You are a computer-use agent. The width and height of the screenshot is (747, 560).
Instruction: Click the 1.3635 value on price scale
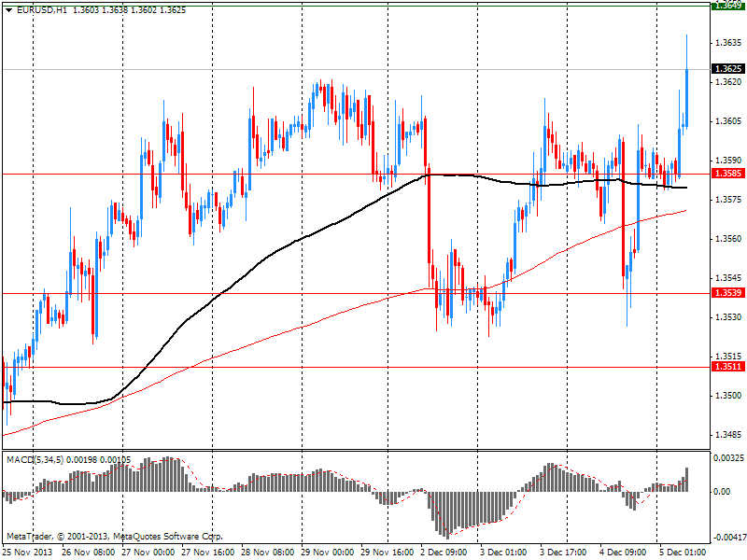click(727, 43)
